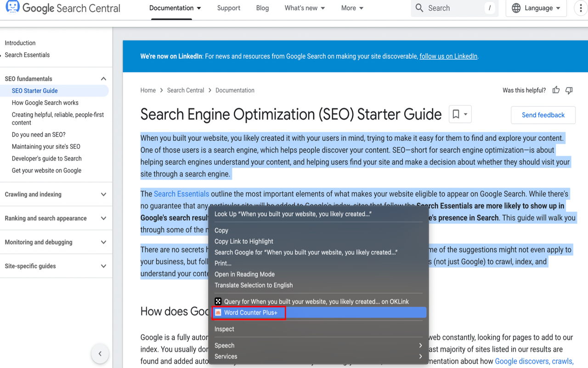
Task: Expand the Monitoring and debugging section
Action: pyautogui.click(x=103, y=242)
